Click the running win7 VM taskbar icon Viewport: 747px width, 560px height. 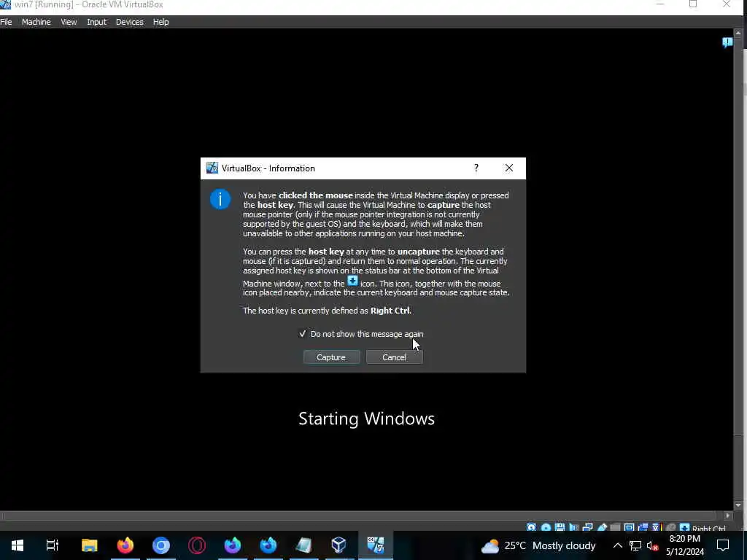(376, 545)
